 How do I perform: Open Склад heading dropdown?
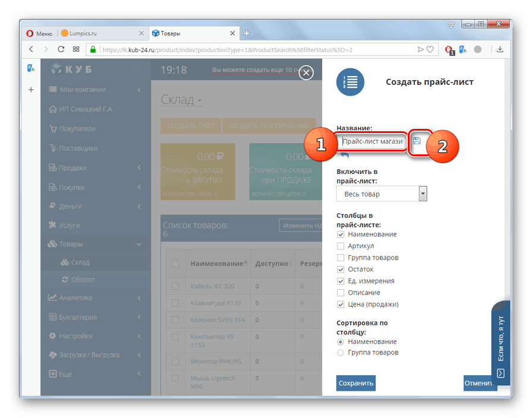tap(181, 100)
